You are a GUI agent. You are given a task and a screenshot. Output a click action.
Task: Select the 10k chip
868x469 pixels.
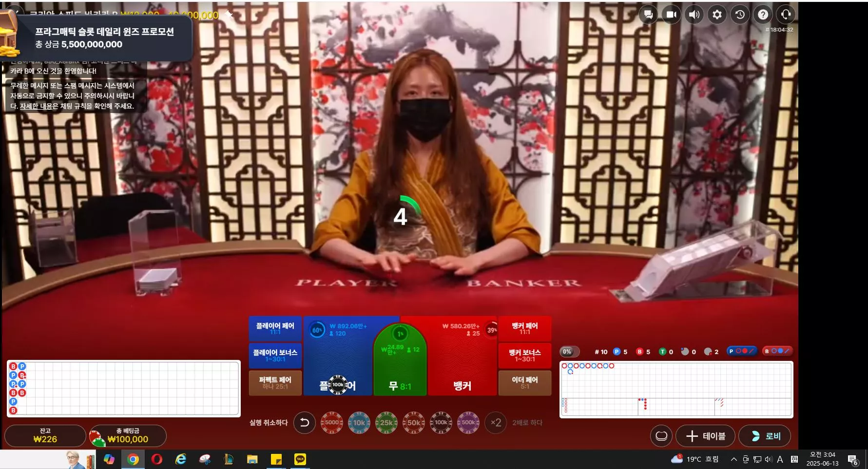coord(359,423)
